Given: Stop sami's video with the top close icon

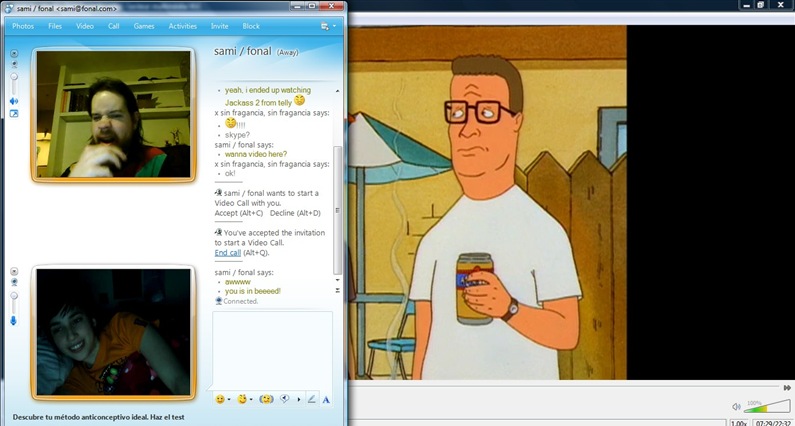Looking at the screenshot, I should click(x=14, y=53).
